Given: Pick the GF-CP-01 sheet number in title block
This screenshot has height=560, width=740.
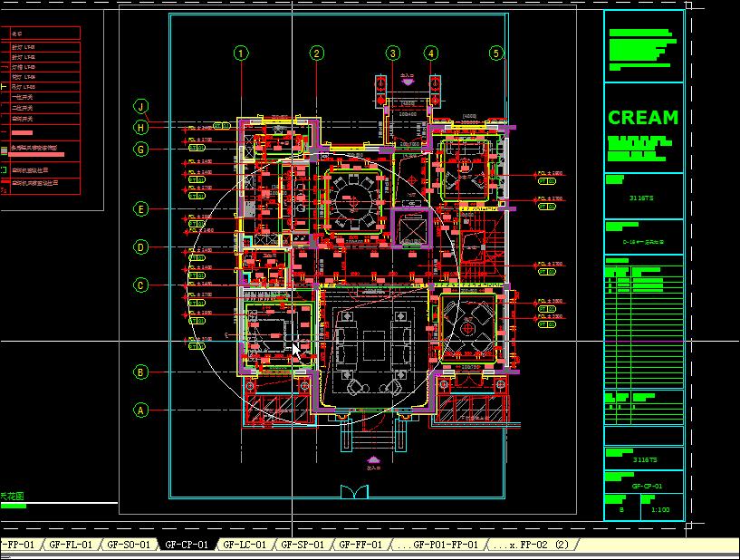Looking at the screenshot, I should (647, 486).
